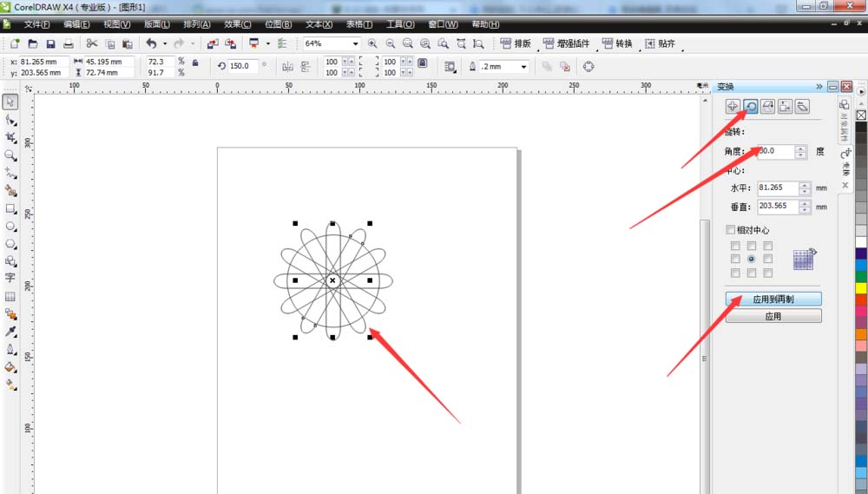Viewport: 868px width, 494px height.
Task: Open the 文件(F) menu
Action: tap(36, 24)
